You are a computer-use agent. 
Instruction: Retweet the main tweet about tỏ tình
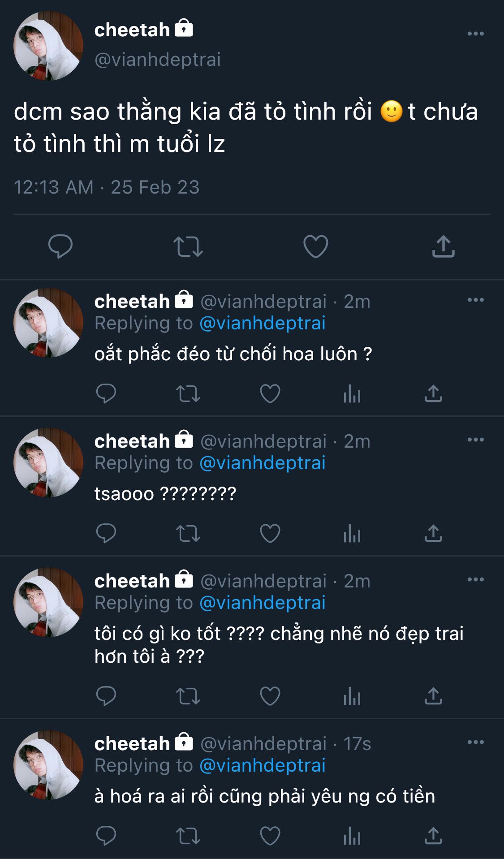(x=188, y=246)
